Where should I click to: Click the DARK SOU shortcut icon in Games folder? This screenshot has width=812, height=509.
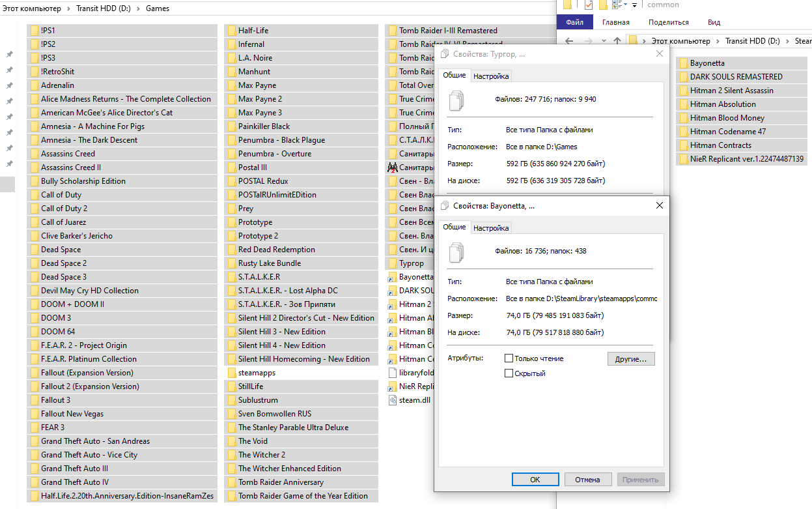click(x=392, y=291)
